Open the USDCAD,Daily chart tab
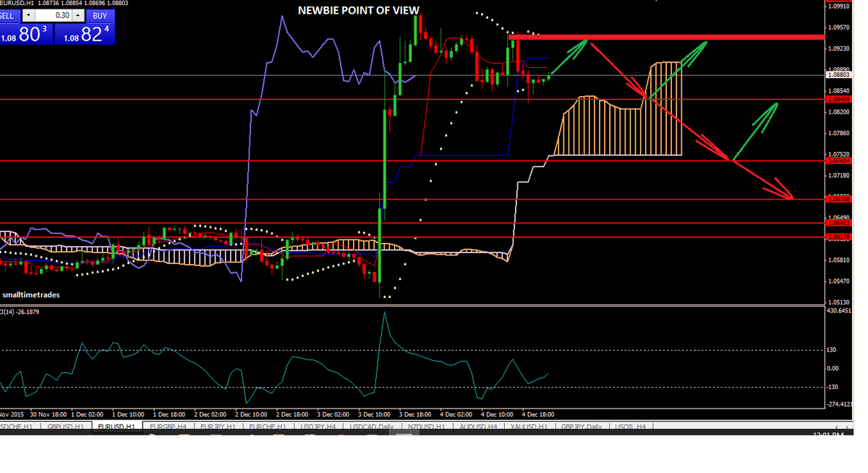868x473 pixels. tap(372, 427)
